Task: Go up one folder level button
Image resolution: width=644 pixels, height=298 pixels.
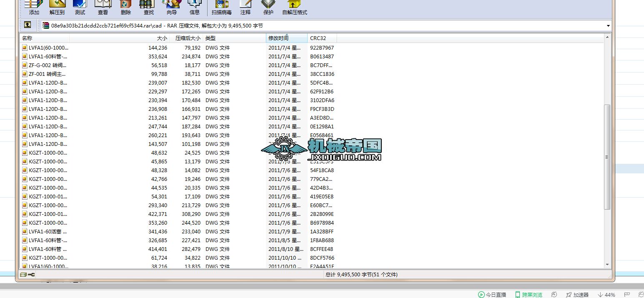Action: pyautogui.click(x=28, y=25)
